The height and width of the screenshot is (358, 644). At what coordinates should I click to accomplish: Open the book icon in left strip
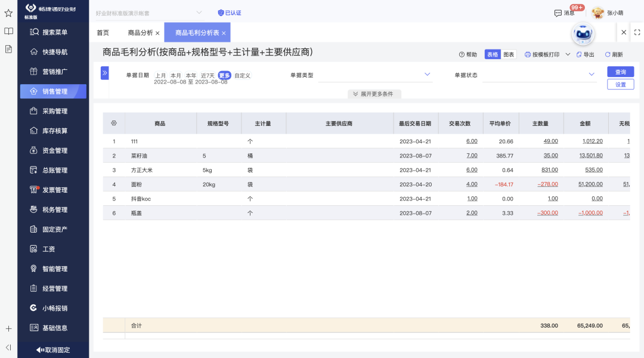pos(8,31)
